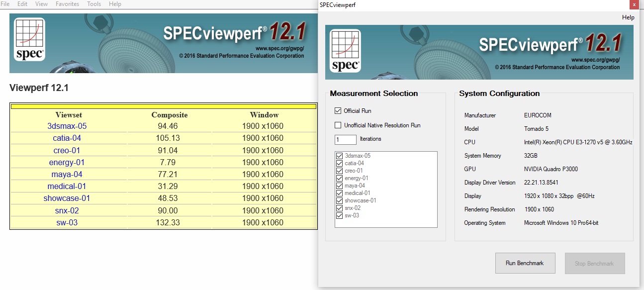Open the Favorites menu
644x290 pixels.
pyautogui.click(x=67, y=4)
